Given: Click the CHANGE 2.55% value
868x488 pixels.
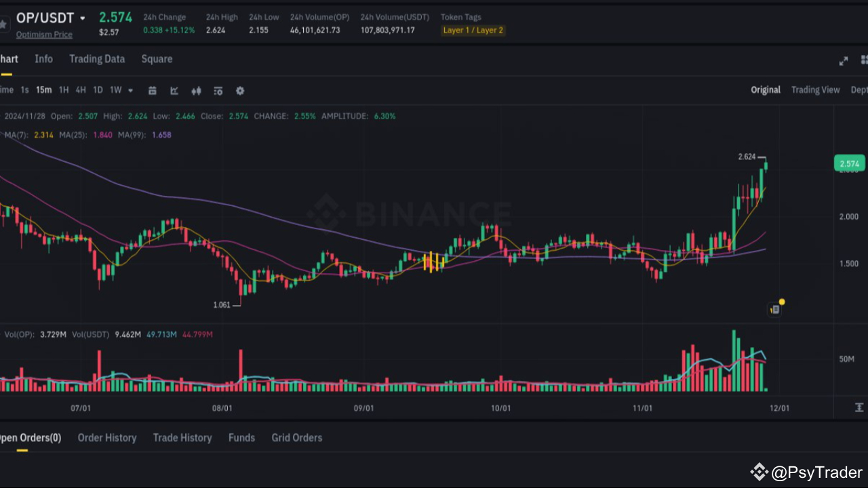Looking at the screenshot, I should pos(304,116).
